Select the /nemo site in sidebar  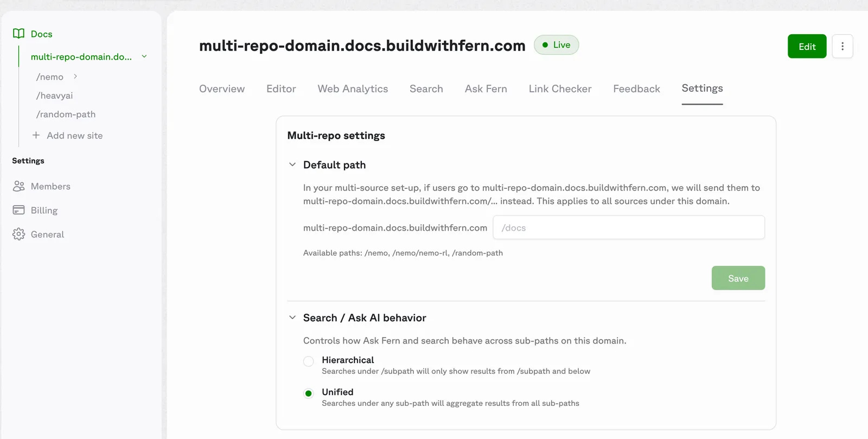[x=50, y=77]
